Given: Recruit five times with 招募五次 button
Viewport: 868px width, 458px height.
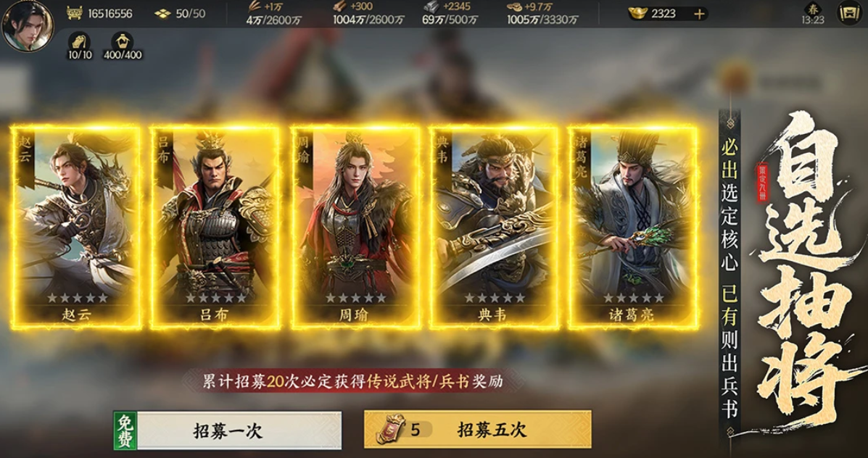Looking at the screenshot, I should [478, 430].
